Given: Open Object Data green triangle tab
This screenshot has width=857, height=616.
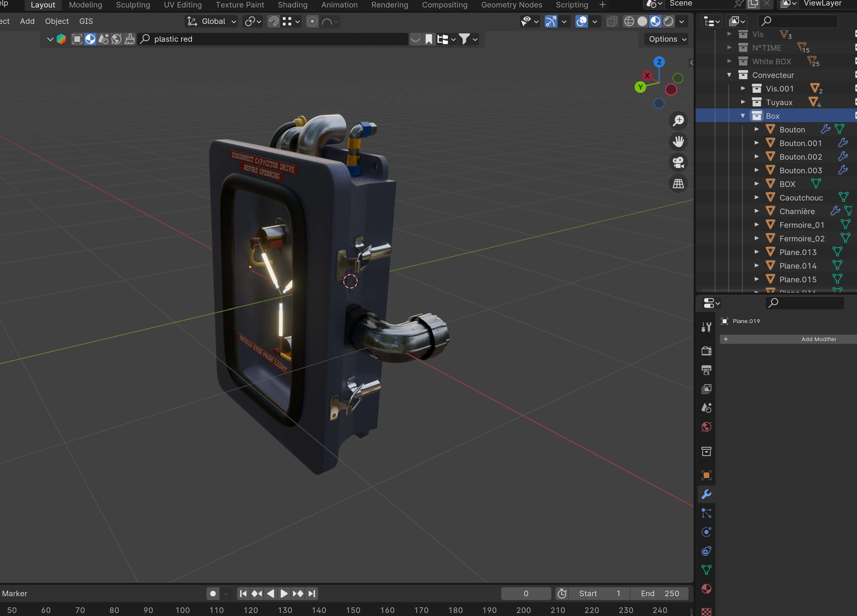Looking at the screenshot, I should point(706,570).
